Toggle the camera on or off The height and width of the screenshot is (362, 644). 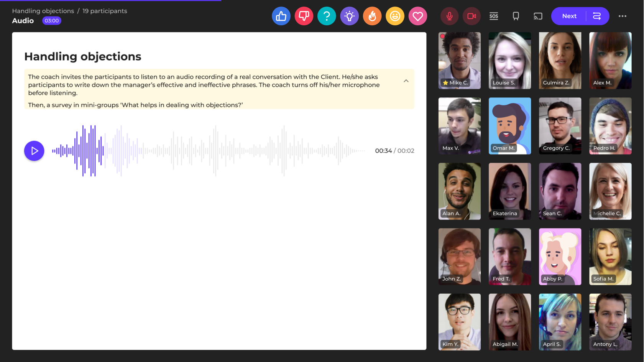click(472, 16)
